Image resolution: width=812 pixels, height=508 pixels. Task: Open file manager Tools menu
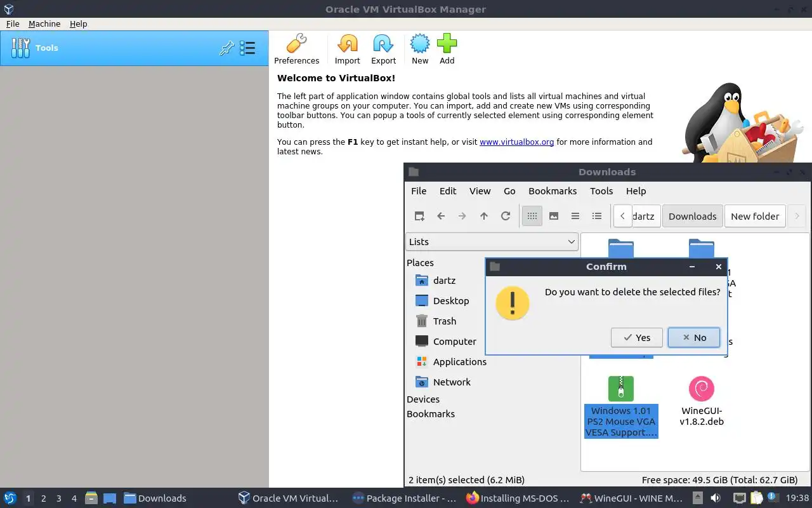[601, 191]
